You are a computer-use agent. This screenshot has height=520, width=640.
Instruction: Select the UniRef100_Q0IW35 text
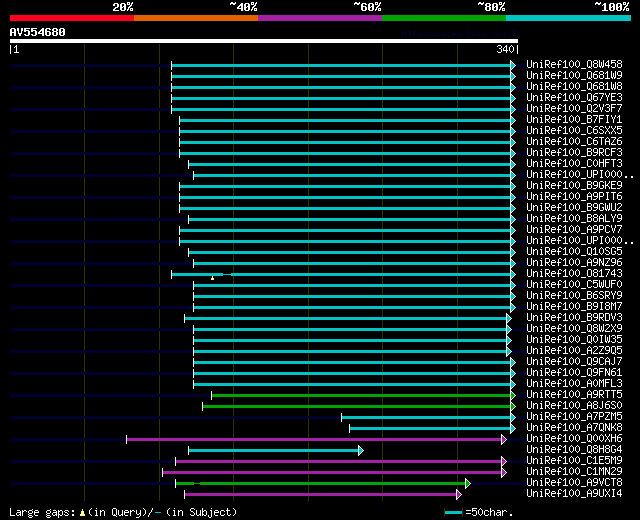coord(574,340)
